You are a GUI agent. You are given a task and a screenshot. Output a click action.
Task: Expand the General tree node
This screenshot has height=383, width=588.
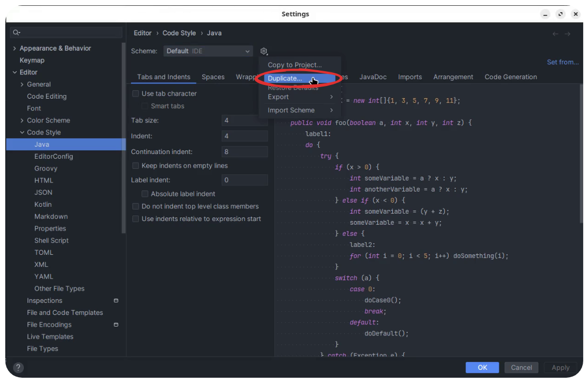(22, 84)
